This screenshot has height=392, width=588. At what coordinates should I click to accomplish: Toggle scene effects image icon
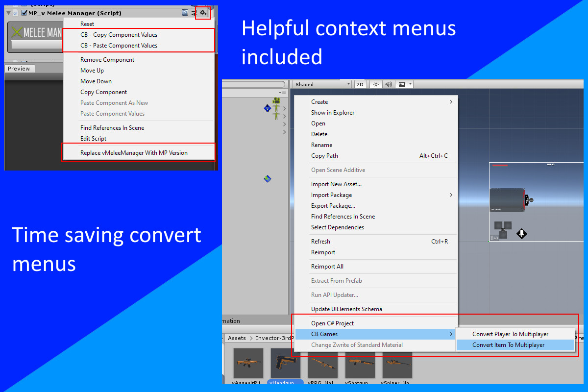pos(402,84)
